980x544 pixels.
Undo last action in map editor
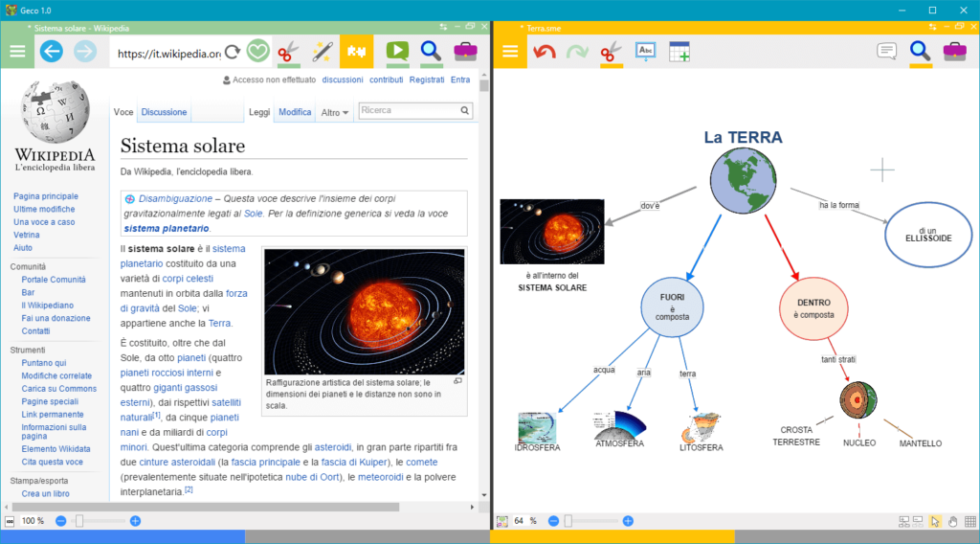(545, 52)
